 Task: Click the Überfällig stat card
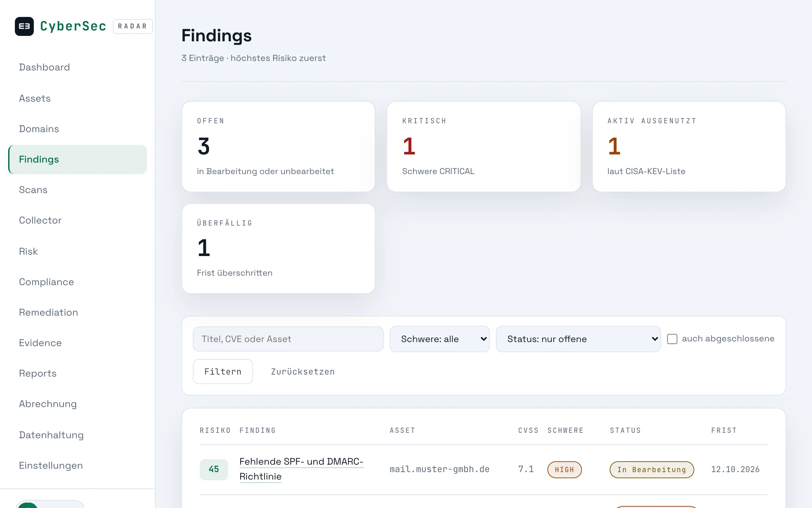pyautogui.click(x=278, y=249)
